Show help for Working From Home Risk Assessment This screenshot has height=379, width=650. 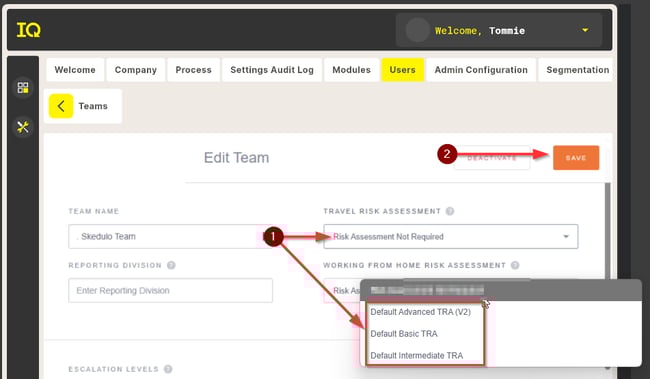(515, 265)
